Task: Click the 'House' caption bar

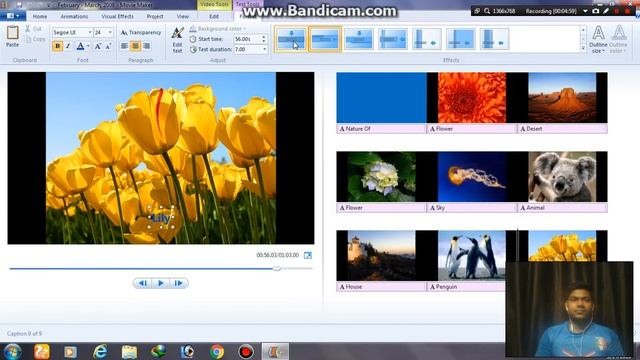Action: tap(381, 287)
